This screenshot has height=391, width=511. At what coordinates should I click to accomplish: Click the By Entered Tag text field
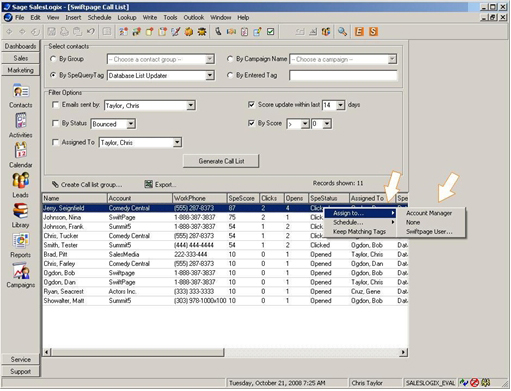[x=343, y=76]
